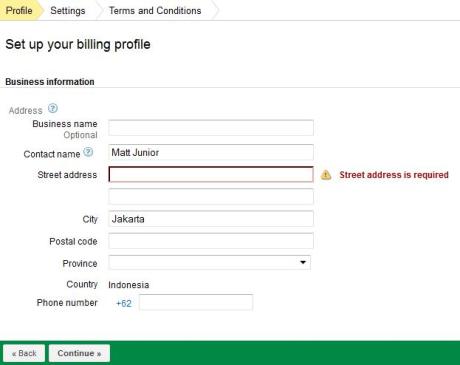The width and height of the screenshot is (460, 365).
Task: Go to the Settings step tab
Action: coord(68,11)
